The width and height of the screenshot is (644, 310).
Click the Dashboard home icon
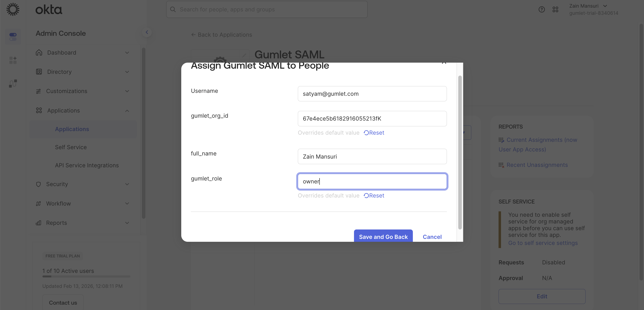point(39,53)
